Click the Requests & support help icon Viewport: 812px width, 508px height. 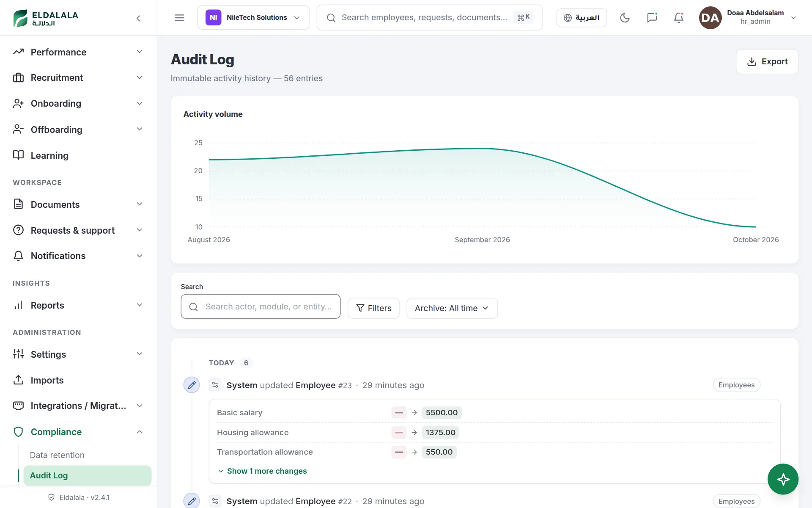pyautogui.click(x=18, y=230)
